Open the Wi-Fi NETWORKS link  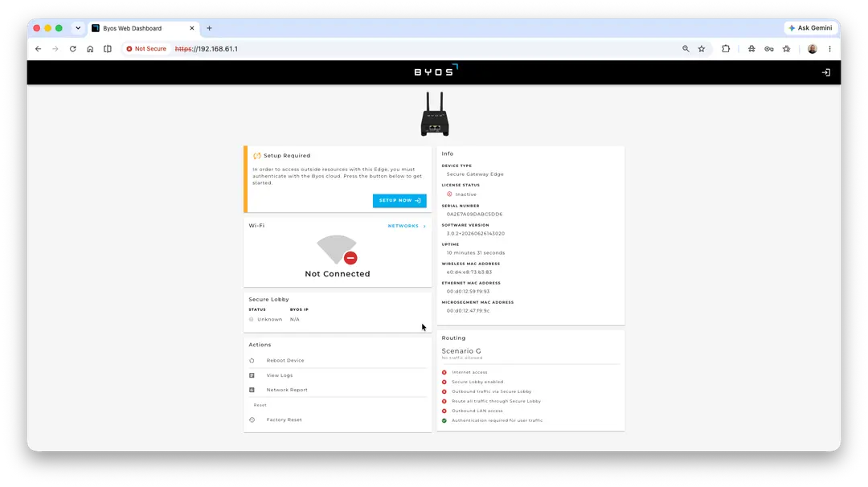point(407,226)
